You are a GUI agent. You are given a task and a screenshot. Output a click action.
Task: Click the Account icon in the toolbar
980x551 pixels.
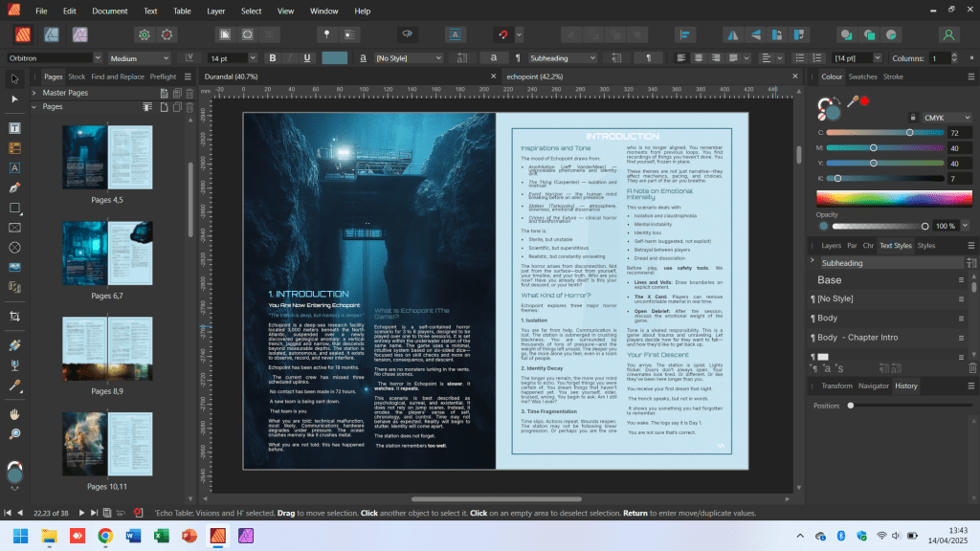point(948,34)
